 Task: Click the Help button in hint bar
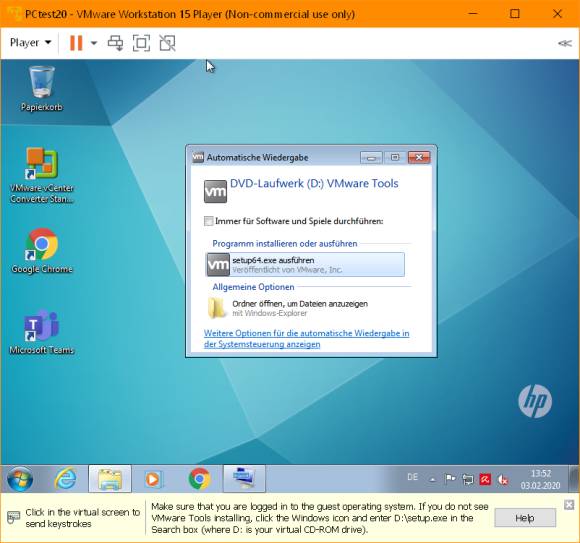(x=525, y=518)
